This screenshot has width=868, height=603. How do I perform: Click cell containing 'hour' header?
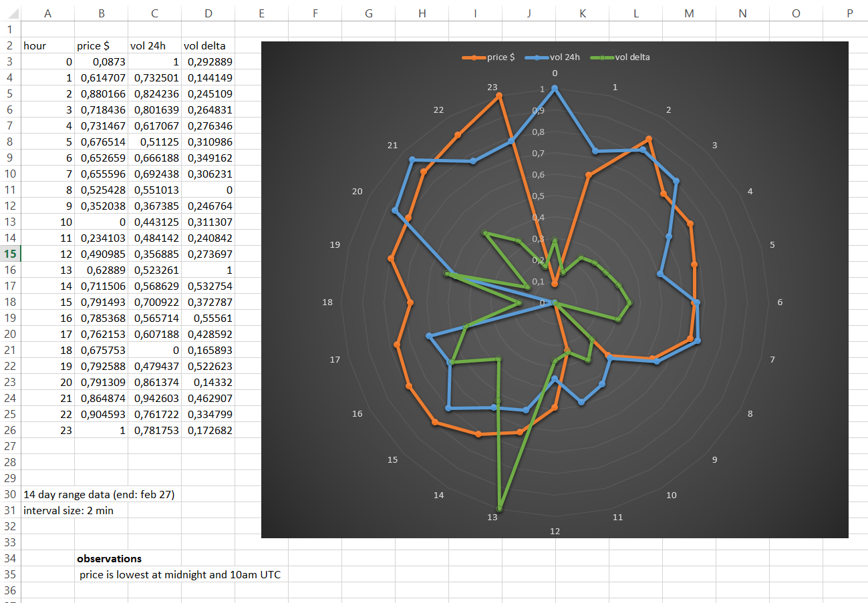[47, 45]
